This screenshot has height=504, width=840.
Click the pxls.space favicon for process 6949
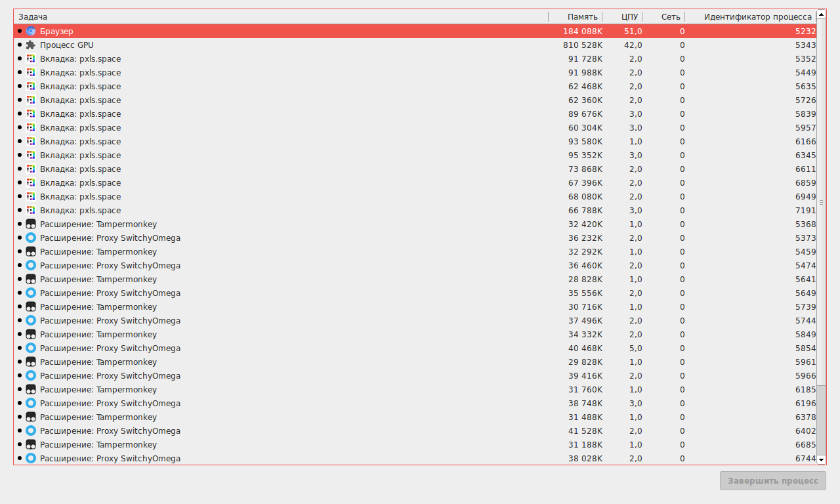pos(31,197)
